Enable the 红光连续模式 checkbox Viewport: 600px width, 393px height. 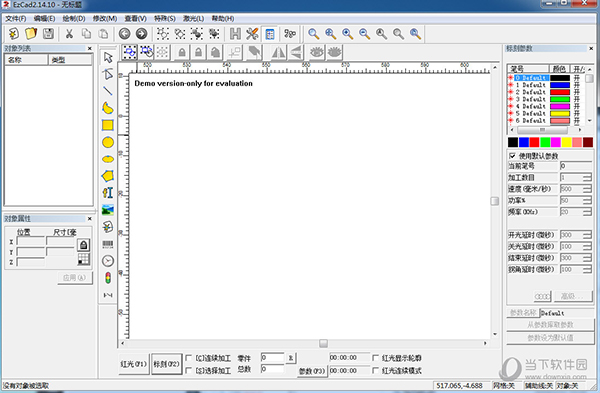pos(375,370)
